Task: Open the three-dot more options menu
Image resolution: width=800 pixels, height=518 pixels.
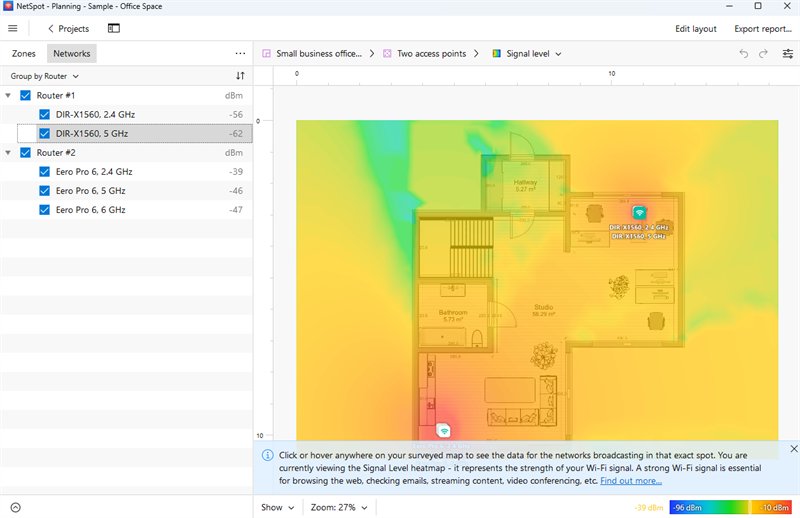Action: [x=240, y=54]
